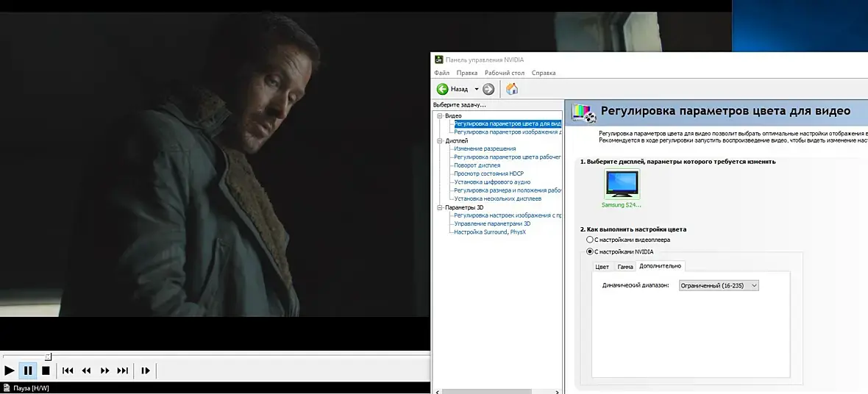
Task: Skip to the previous track in player
Action: (x=68, y=370)
